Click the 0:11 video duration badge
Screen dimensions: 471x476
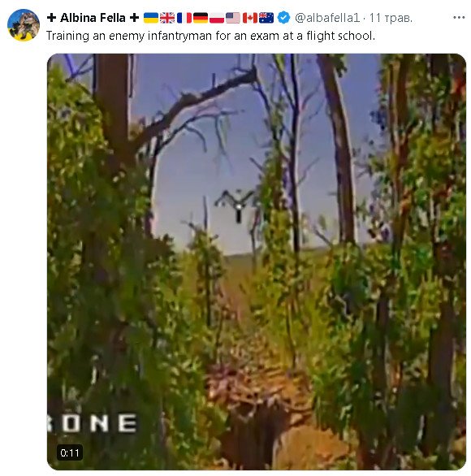70,452
